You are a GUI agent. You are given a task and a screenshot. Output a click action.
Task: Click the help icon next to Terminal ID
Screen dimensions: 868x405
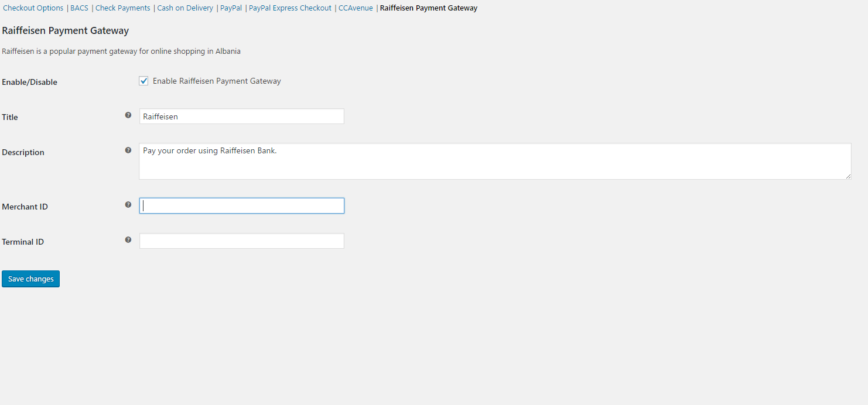click(x=128, y=240)
